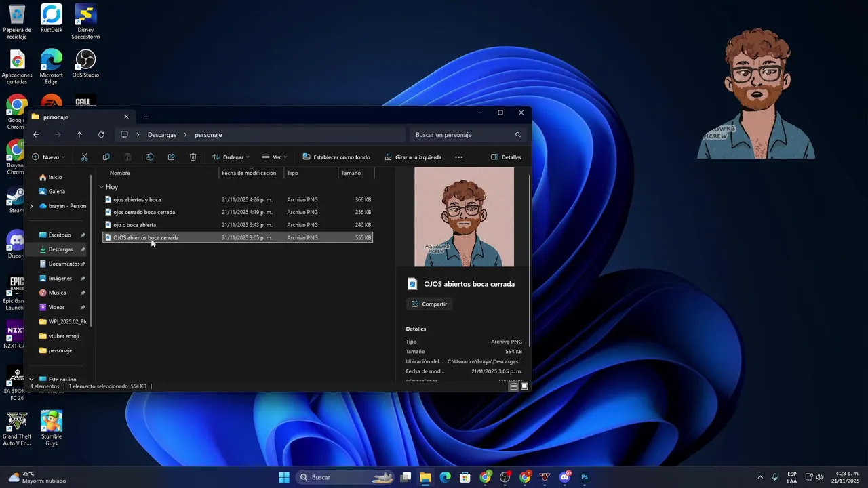
Task: Click the Share icon in Explorer toolbar
Action: pos(171,157)
